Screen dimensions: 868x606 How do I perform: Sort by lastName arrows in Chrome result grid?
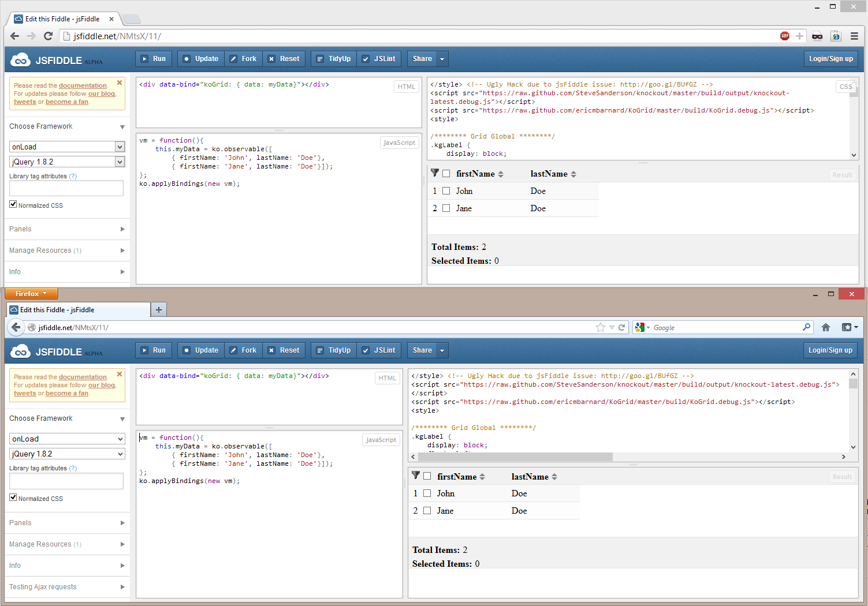(x=573, y=174)
